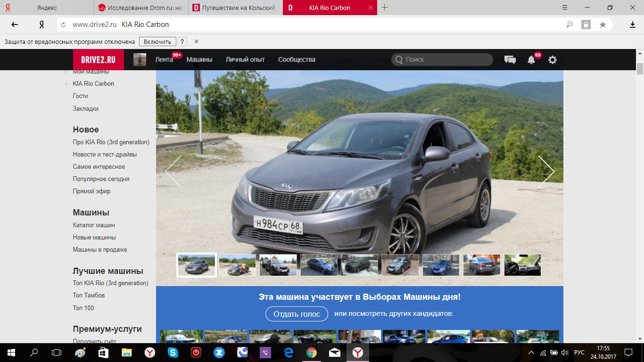
Task: Show previous photo with left arrow
Action: point(173,172)
